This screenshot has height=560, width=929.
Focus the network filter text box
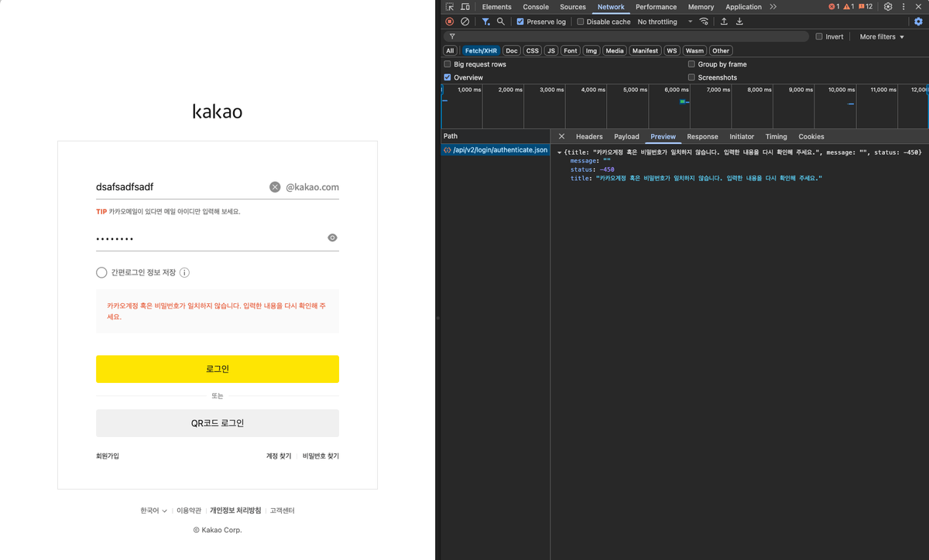[626, 36]
